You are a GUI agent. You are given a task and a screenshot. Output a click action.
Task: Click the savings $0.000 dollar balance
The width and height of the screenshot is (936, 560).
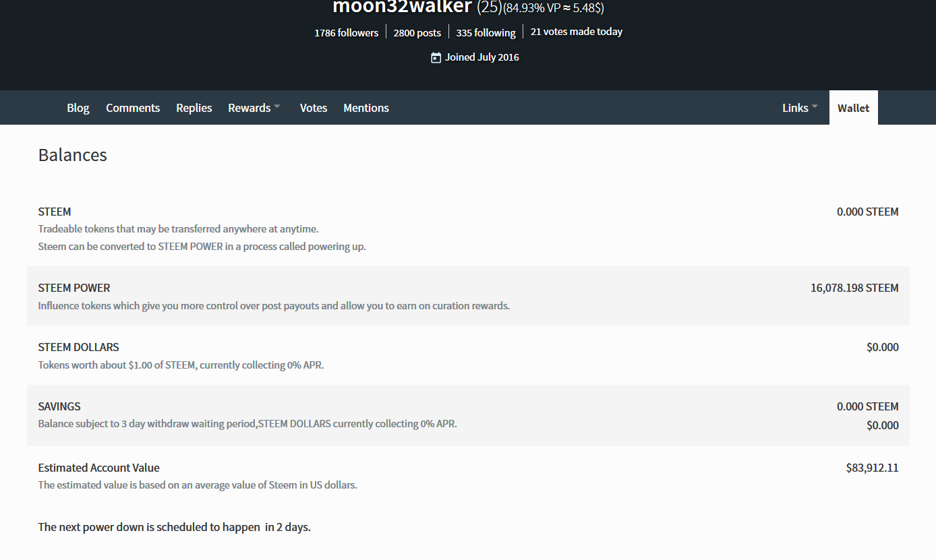click(883, 425)
